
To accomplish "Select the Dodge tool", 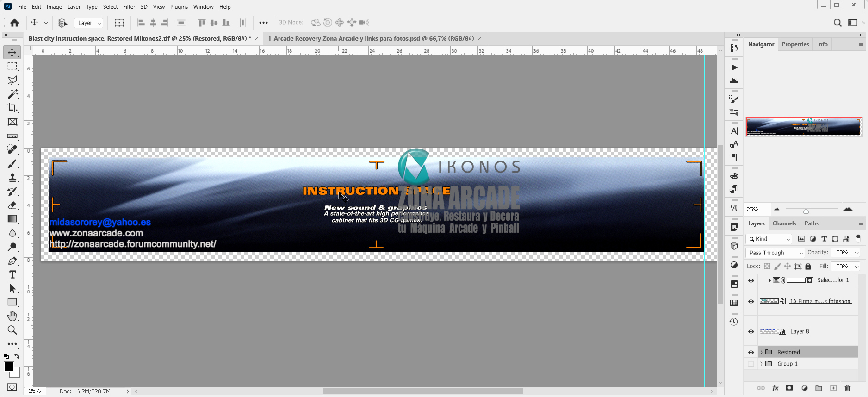I will pyautogui.click(x=12, y=247).
